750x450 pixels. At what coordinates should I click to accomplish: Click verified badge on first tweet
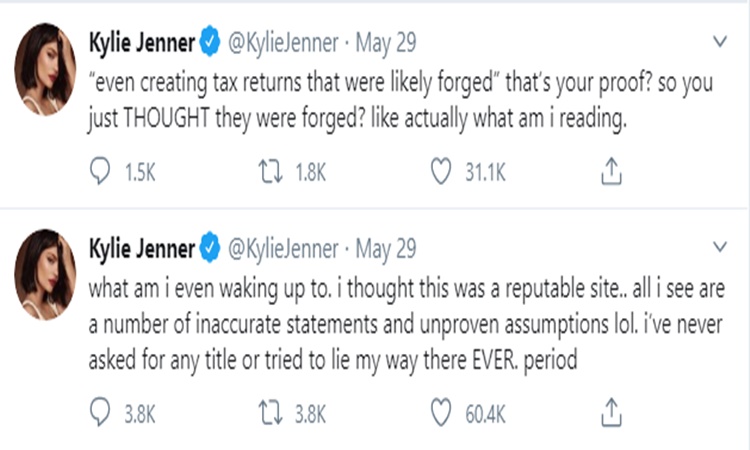point(210,43)
